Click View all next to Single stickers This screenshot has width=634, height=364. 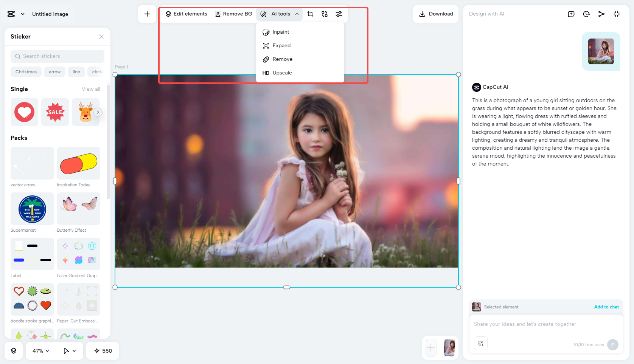(91, 89)
